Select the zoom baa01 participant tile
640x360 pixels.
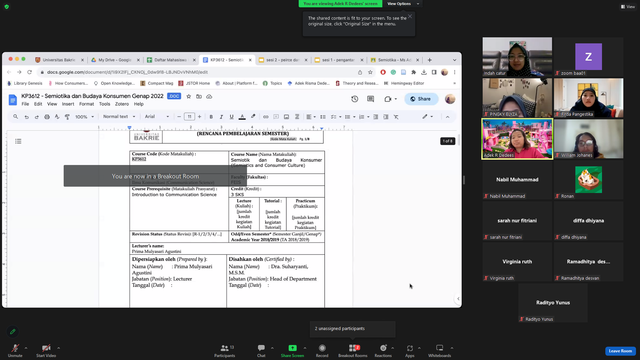[588, 57]
